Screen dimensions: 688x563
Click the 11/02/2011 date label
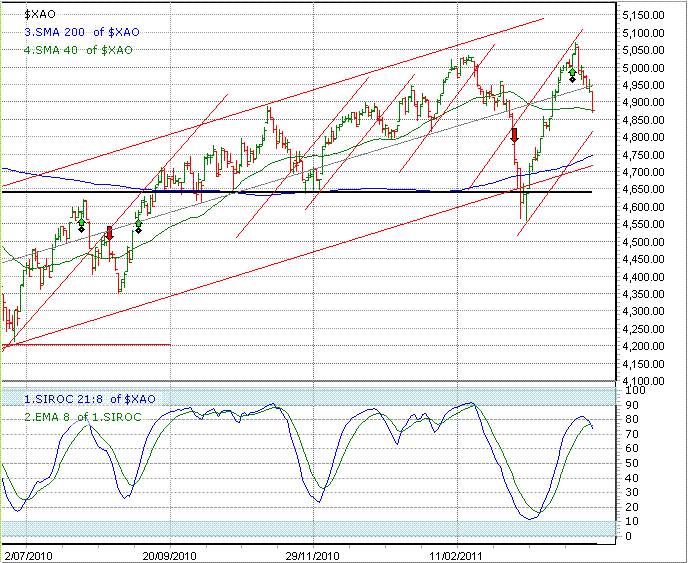point(455,556)
